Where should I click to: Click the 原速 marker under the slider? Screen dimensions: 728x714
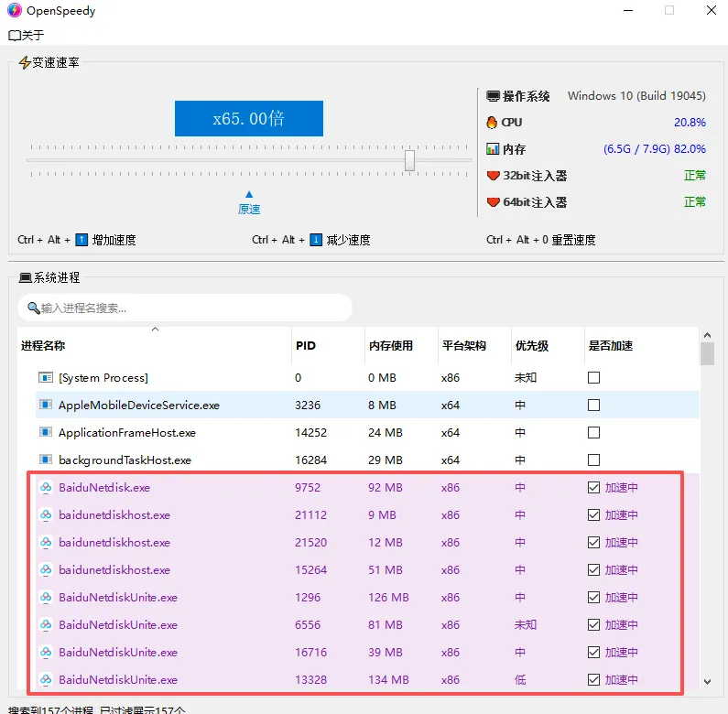pos(249,209)
